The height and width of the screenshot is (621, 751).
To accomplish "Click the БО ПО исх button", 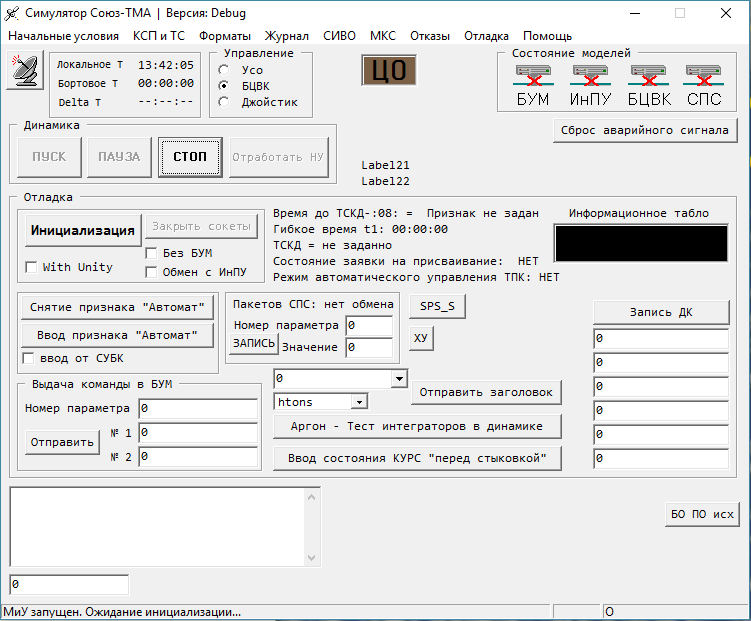I will pyautogui.click(x=702, y=514).
